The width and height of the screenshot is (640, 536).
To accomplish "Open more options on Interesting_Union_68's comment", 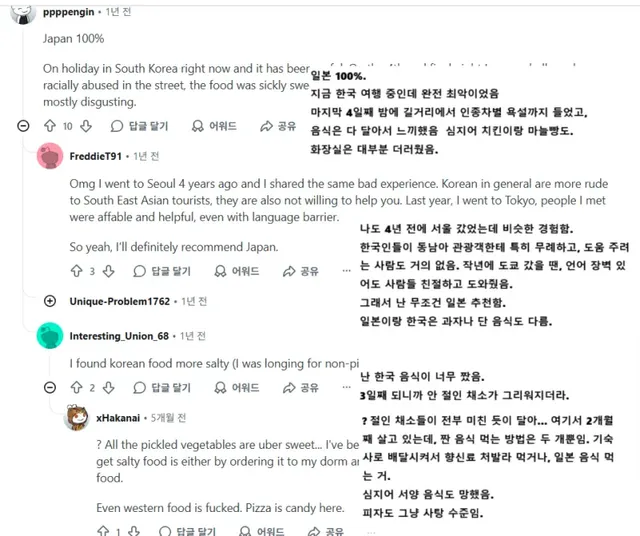I will click(347, 387).
